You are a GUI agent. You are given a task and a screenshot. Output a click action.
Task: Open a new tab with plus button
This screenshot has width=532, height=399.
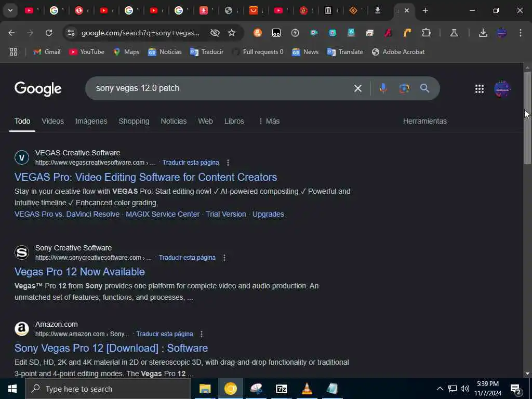point(425,10)
